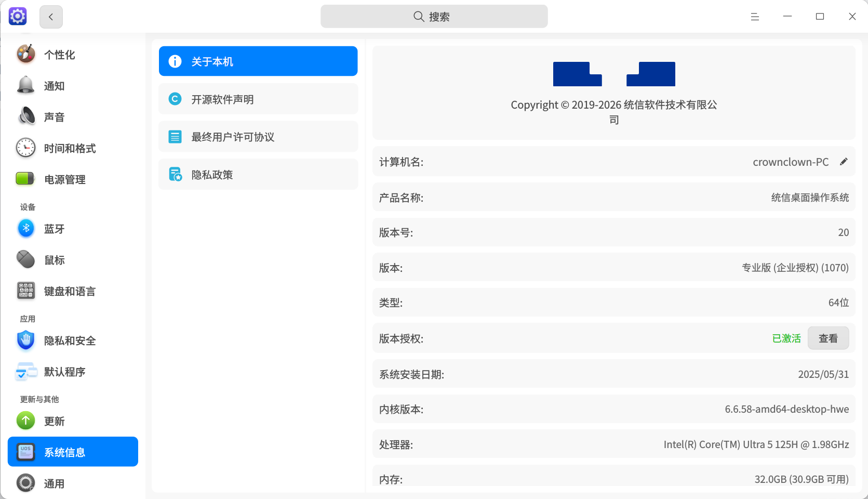Screen dimensions: 868x499
Task: Click installation date 2025/05/31
Action: click(823, 374)
